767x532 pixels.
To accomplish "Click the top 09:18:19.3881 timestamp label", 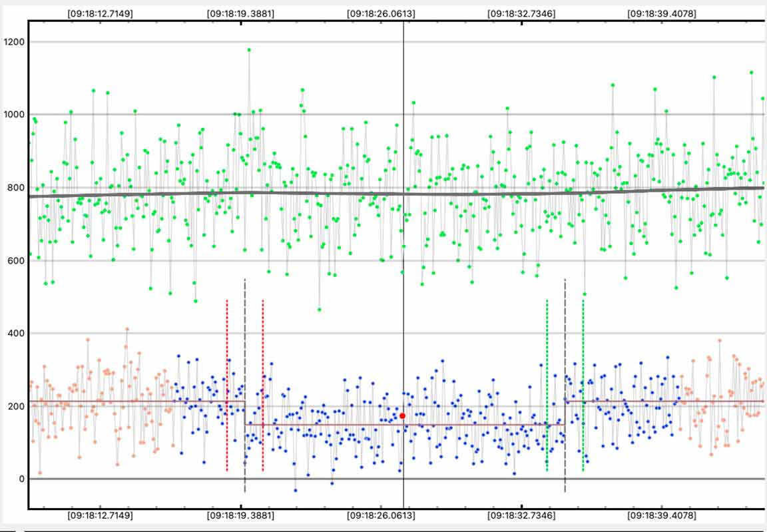I will (x=240, y=13).
